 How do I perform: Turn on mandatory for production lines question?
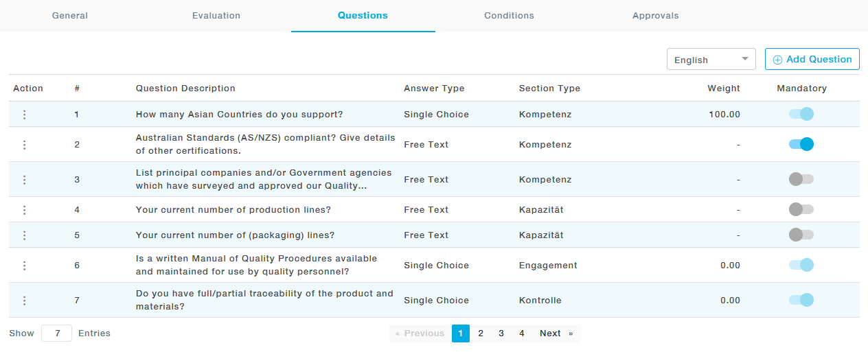point(801,209)
